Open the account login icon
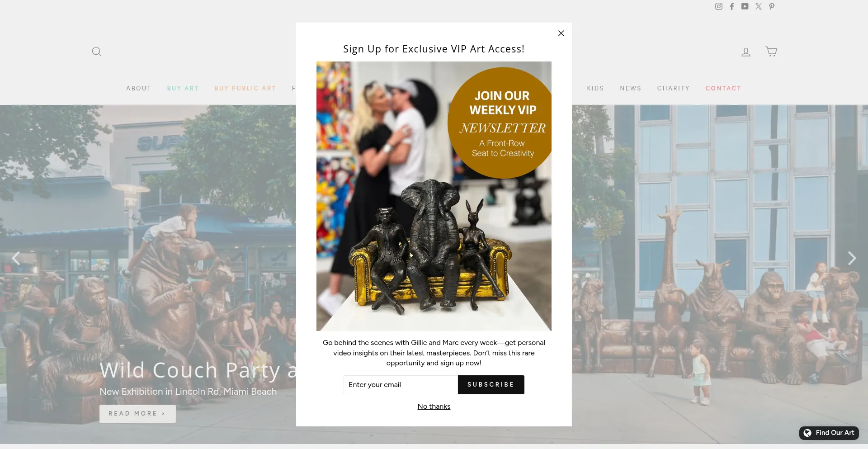Screen dimensions: 868x449 (746, 52)
